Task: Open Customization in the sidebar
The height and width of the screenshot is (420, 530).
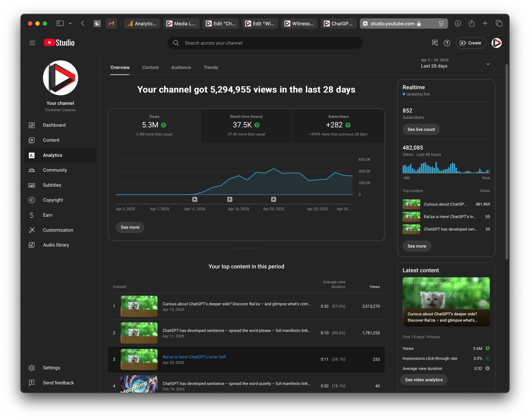Action: click(x=60, y=230)
